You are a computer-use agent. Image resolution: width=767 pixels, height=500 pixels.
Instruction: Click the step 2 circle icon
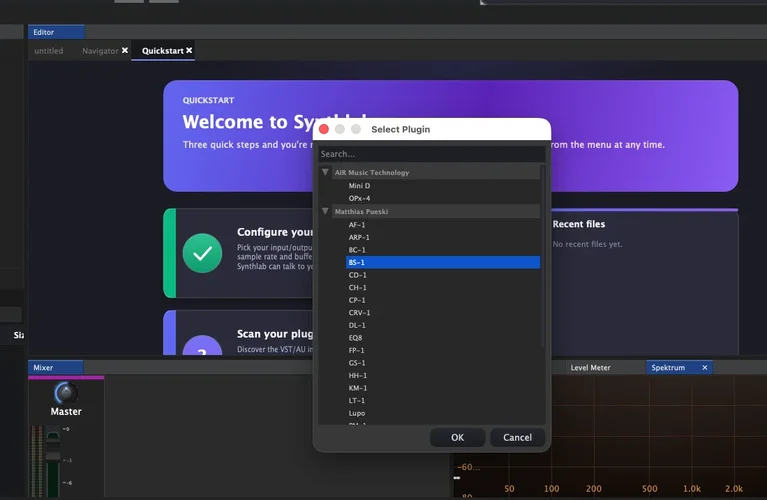pos(202,345)
